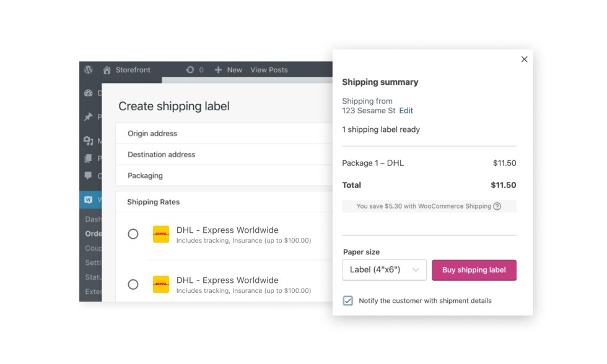
Task: Click the Posts pushpin icon in sidebar
Action: [x=89, y=117]
